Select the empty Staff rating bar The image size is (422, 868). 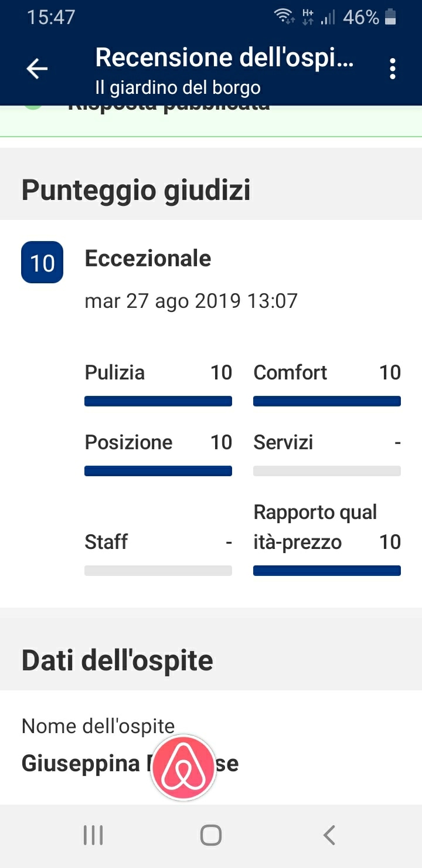158,571
